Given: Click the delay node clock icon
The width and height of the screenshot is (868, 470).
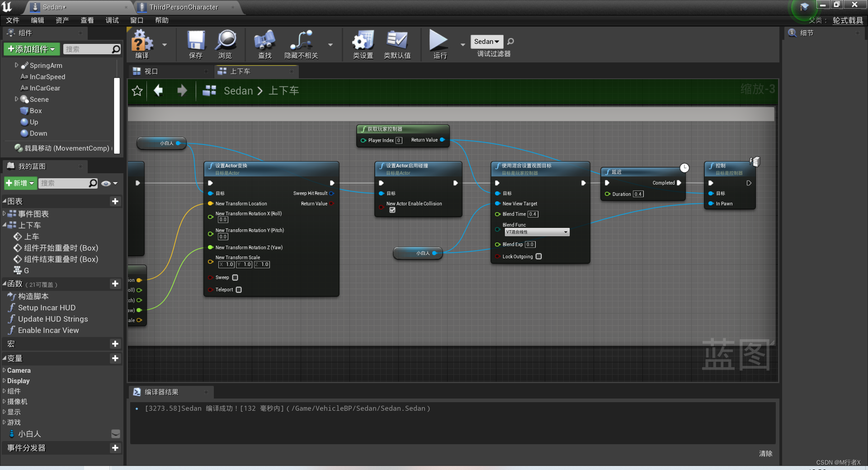Looking at the screenshot, I should [x=684, y=168].
